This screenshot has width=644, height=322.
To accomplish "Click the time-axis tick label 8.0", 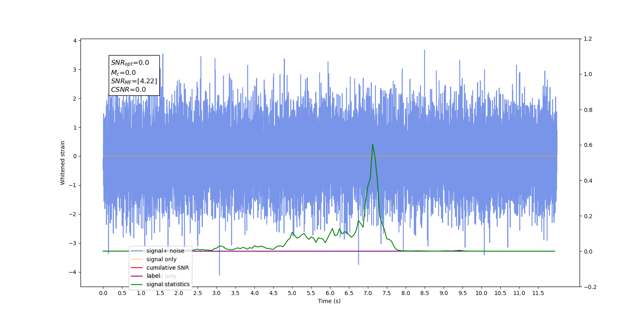I will point(406,293).
